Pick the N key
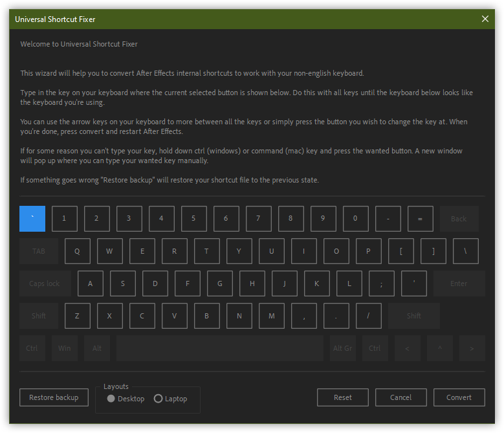Screen dimensions: 504x433 [x=239, y=316]
